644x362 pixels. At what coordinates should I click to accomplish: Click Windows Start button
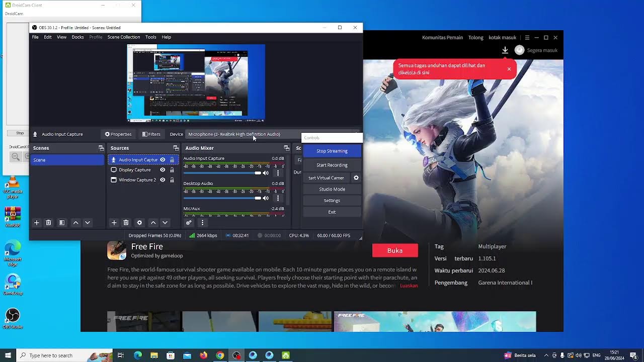tap(8, 355)
